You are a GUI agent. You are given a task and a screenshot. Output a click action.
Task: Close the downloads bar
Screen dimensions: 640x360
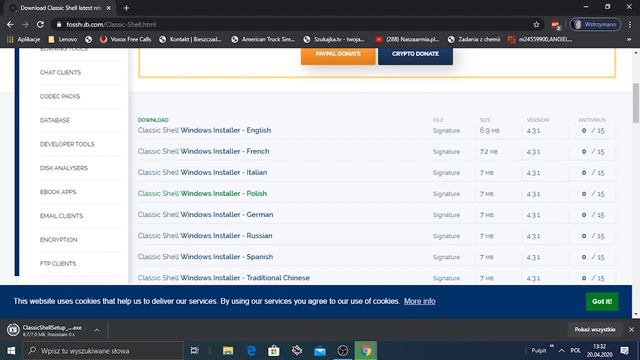631,330
